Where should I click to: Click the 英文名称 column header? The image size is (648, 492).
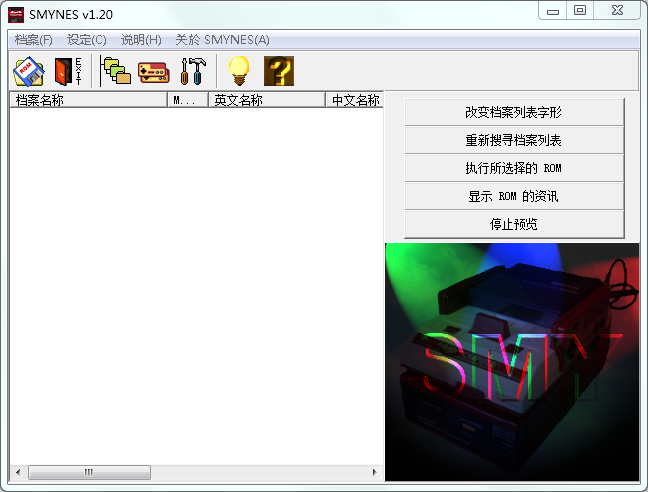click(x=267, y=100)
